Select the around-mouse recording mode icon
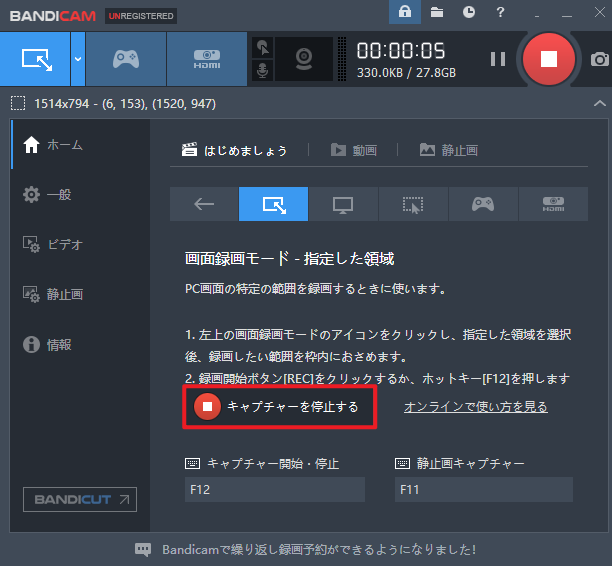The height and width of the screenshot is (566, 612). click(413, 204)
